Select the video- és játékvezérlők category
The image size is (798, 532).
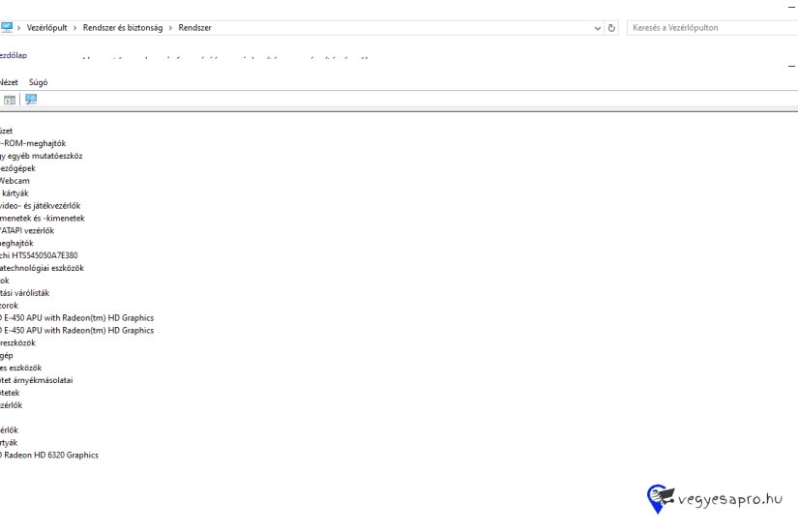(41, 206)
